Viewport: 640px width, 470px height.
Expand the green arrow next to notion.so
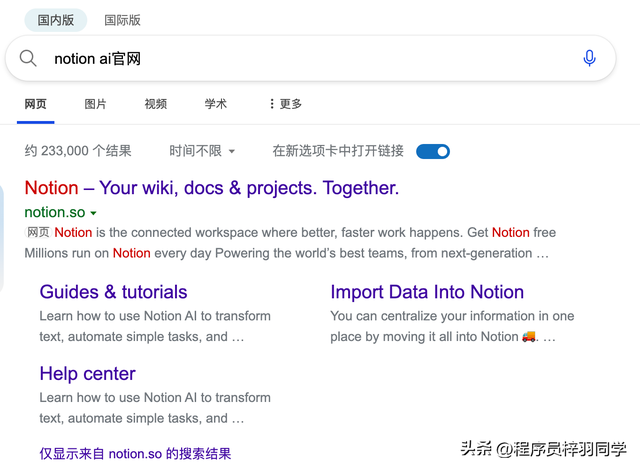tap(93, 213)
